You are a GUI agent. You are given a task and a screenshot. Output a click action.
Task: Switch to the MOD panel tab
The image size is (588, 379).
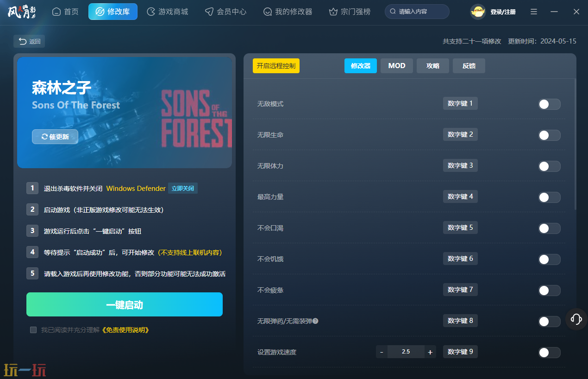(x=397, y=66)
